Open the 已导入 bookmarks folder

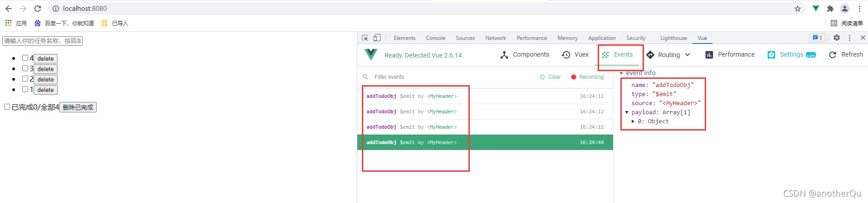(115, 23)
